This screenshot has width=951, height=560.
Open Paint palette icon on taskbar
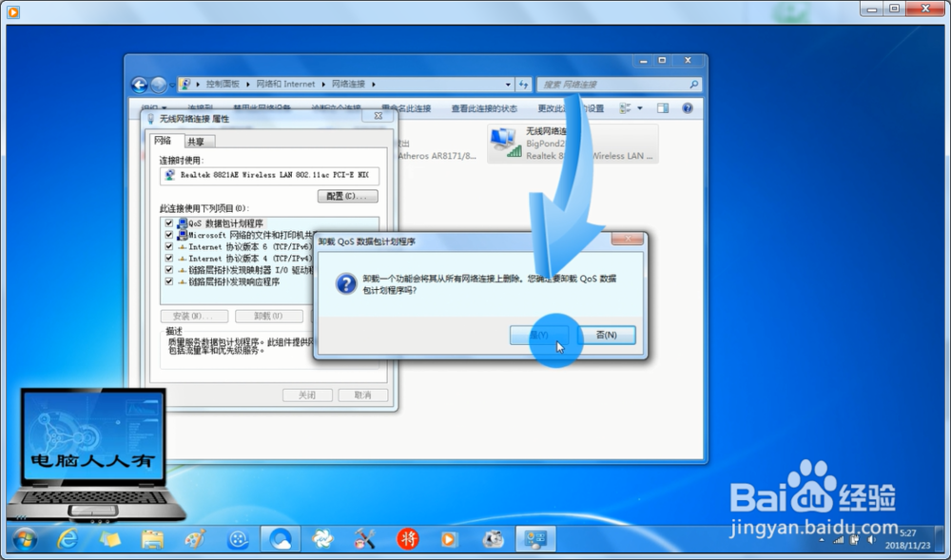tap(195, 539)
